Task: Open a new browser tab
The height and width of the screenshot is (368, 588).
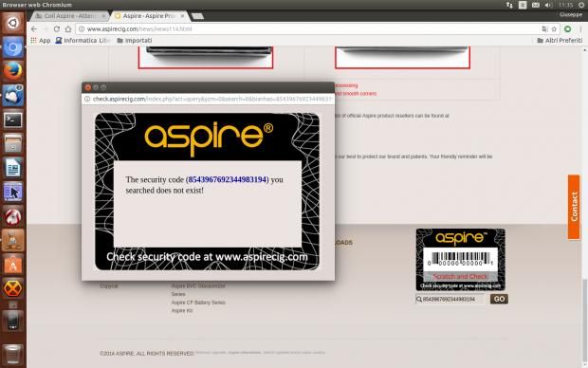Action: pos(197,16)
